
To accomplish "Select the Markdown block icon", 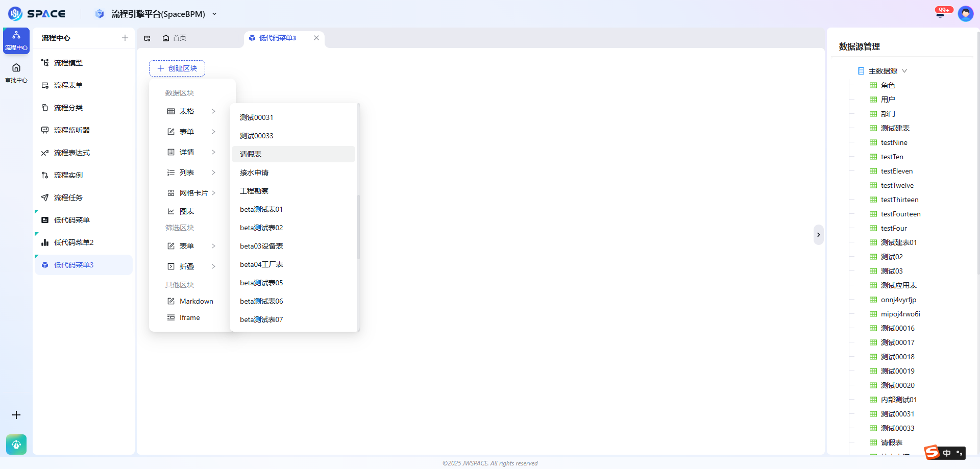I will [x=171, y=301].
